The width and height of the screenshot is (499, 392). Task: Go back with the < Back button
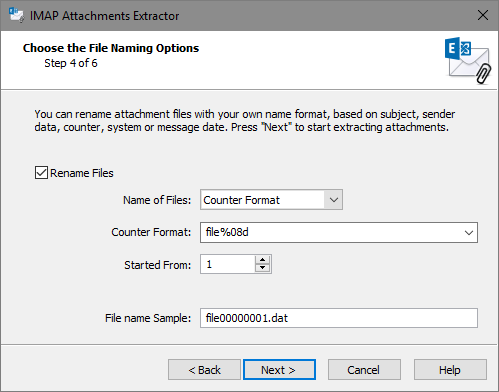tap(204, 370)
